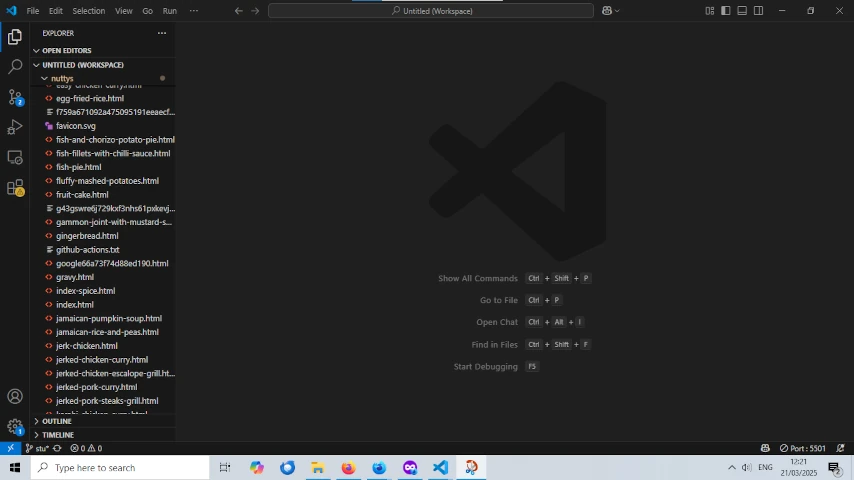Open errors and warnings count in status bar
The image size is (854, 480).
[x=86, y=448]
